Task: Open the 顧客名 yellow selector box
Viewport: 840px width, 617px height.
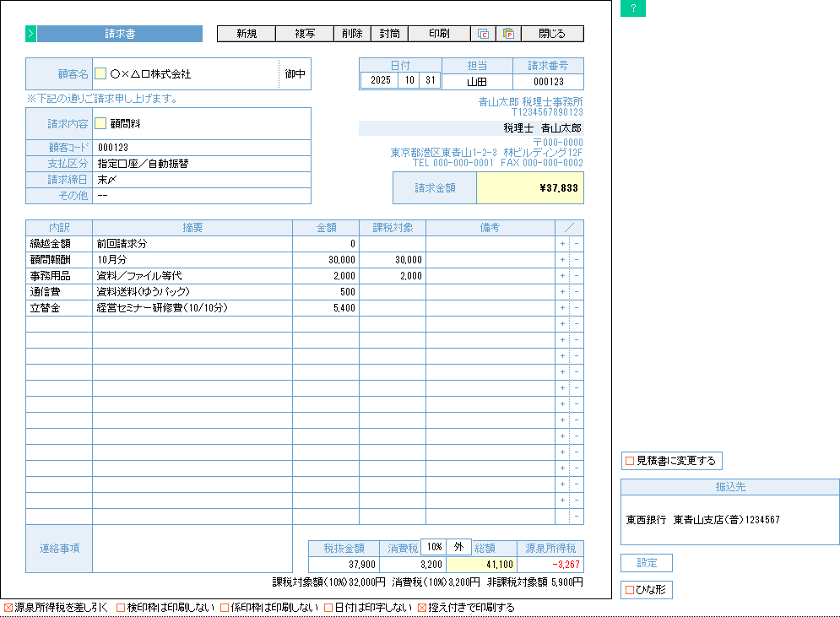Action: click(x=100, y=74)
